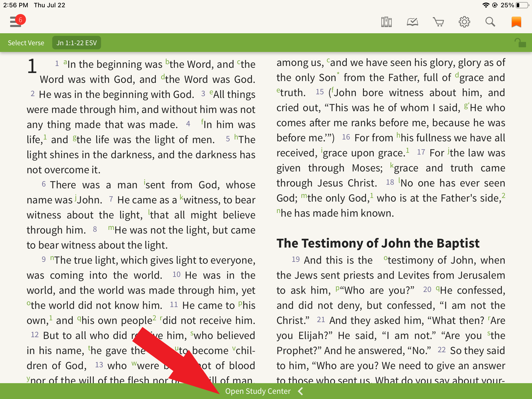Tap the Select Verse button

(x=26, y=43)
